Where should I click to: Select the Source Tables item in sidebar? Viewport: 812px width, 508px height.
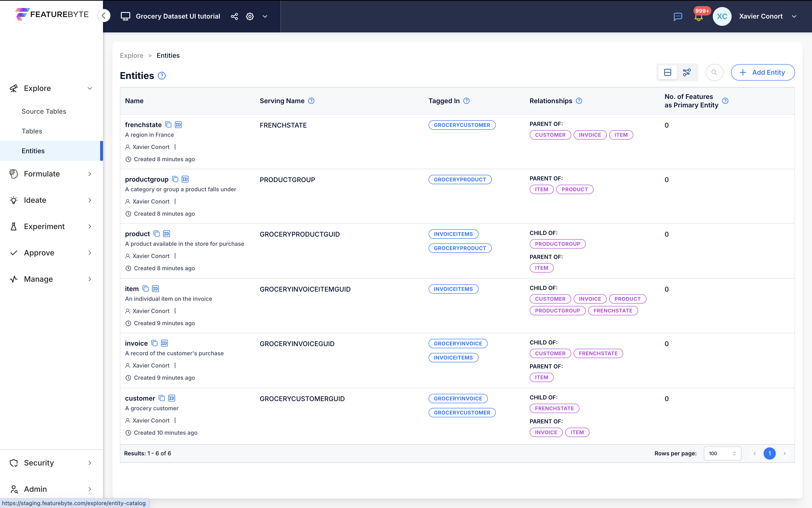(x=44, y=111)
